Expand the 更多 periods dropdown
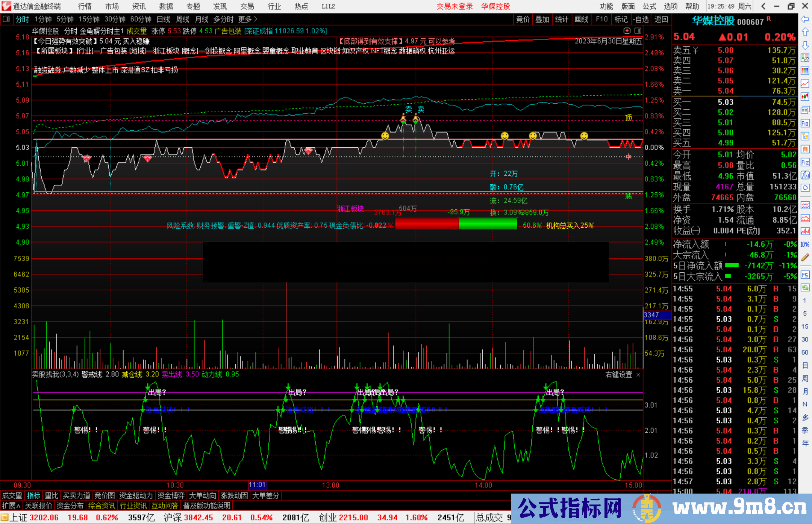The image size is (812, 524). (x=248, y=19)
